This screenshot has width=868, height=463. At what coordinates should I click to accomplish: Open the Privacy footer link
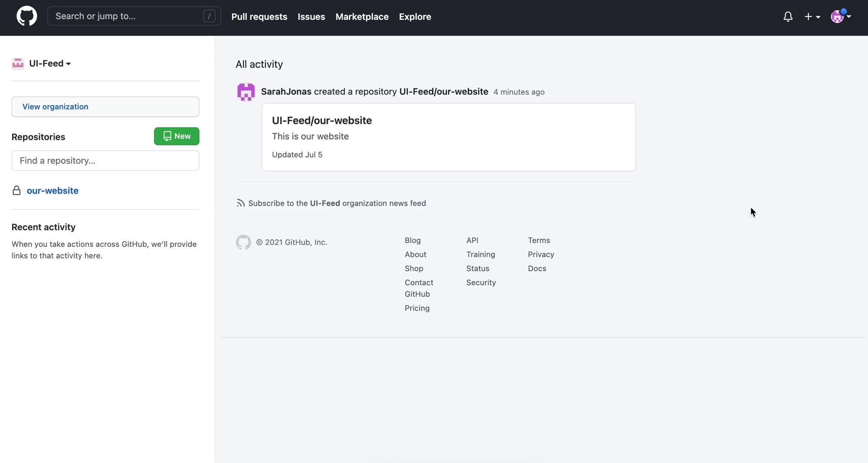coord(541,254)
